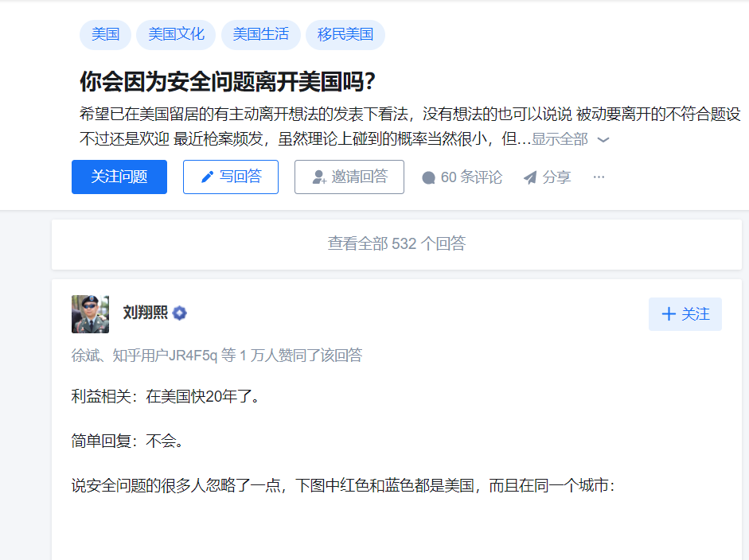Select the 美国生活 topic tag
Screen dimensions: 749x560
click(x=261, y=35)
